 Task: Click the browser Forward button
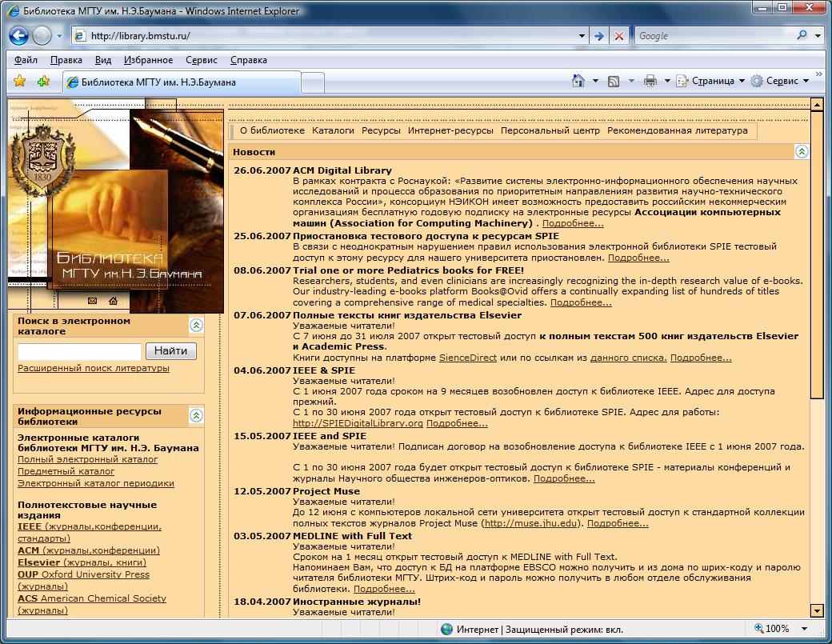tap(42, 35)
